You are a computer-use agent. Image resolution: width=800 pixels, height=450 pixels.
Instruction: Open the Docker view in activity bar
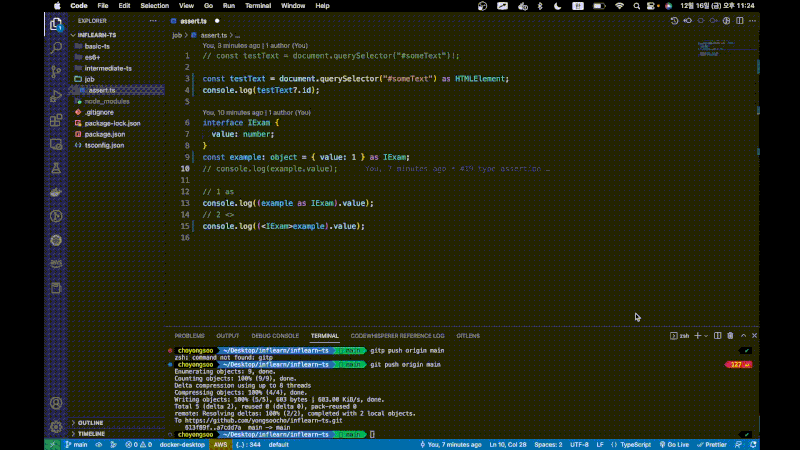[x=56, y=192]
